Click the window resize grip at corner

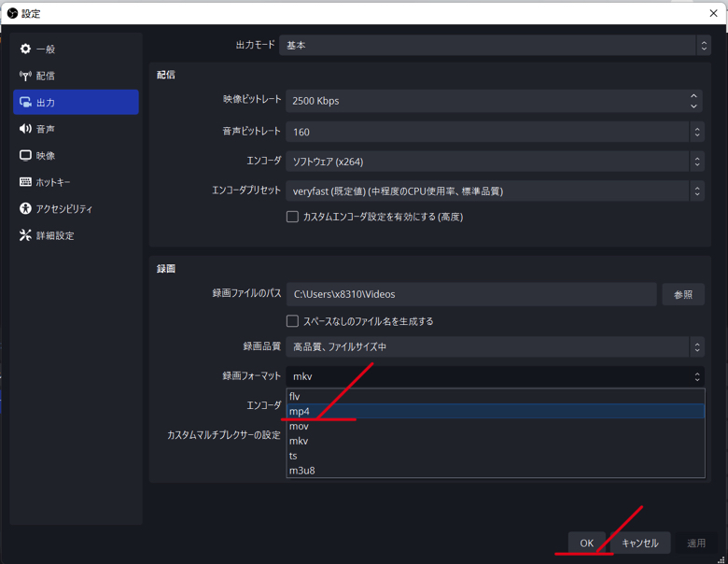click(721, 559)
